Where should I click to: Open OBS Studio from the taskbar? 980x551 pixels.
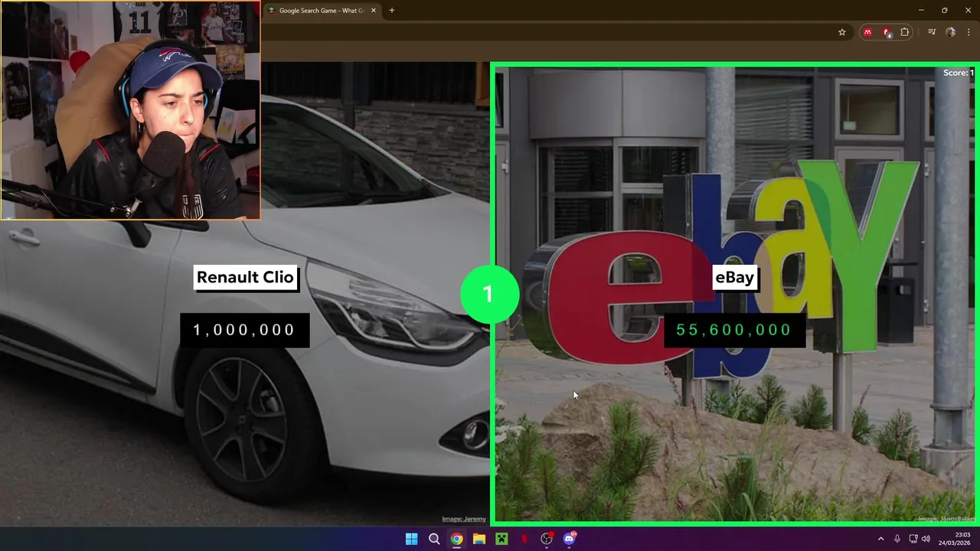tap(547, 539)
